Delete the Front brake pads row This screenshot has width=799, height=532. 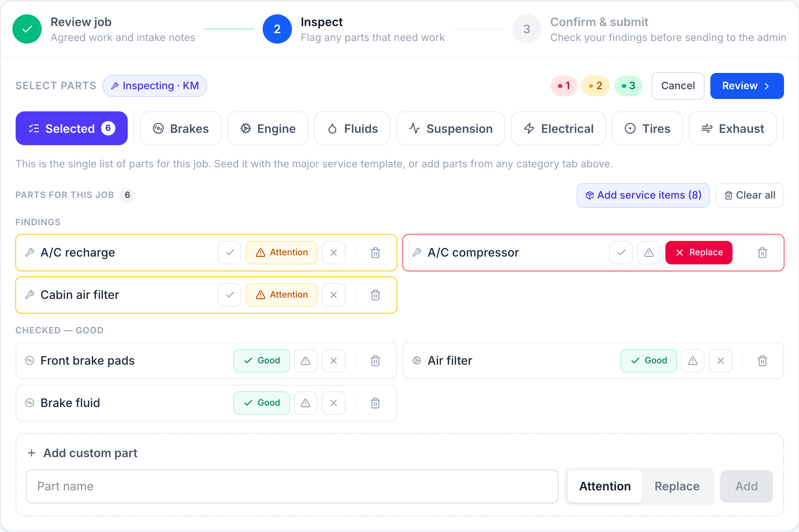375,361
